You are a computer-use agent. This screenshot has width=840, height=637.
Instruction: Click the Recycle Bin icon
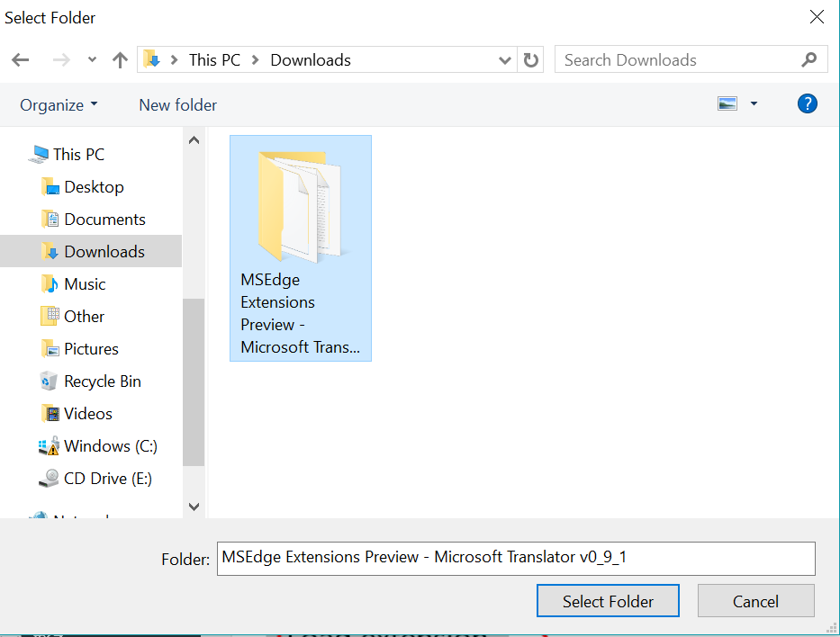pos(49,381)
